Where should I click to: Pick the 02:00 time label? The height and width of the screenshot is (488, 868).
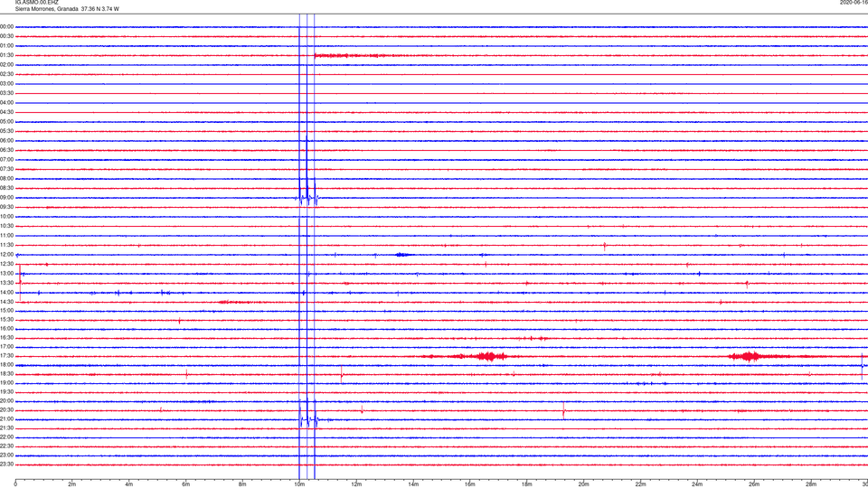(x=6, y=65)
